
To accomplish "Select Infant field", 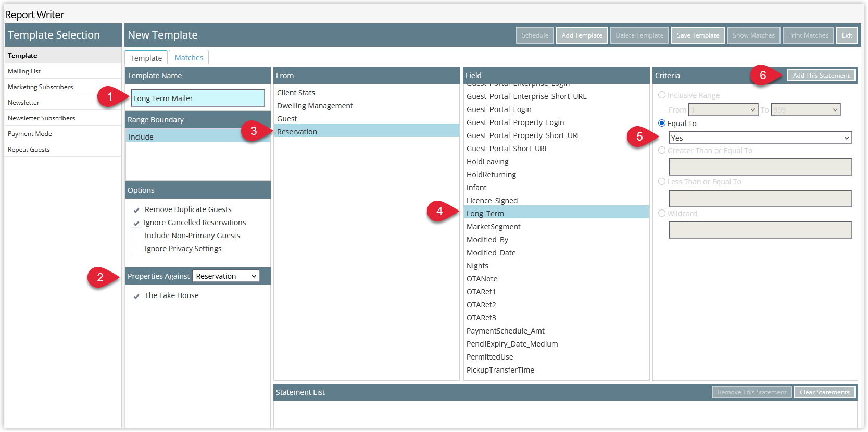I will point(556,188).
